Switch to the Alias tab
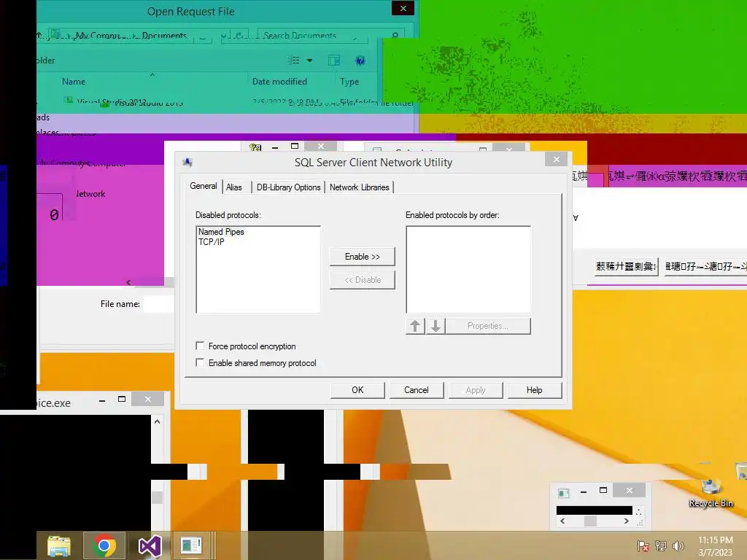 (x=234, y=187)
